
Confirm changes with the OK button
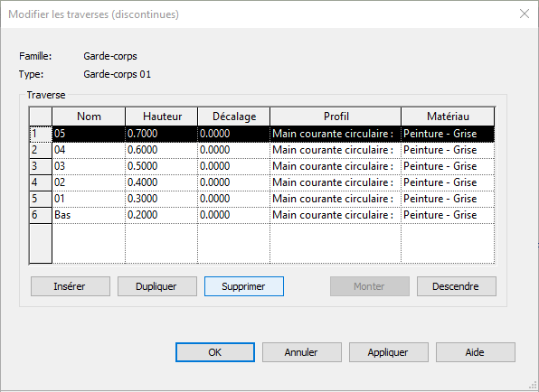click(x=215, y=352)
